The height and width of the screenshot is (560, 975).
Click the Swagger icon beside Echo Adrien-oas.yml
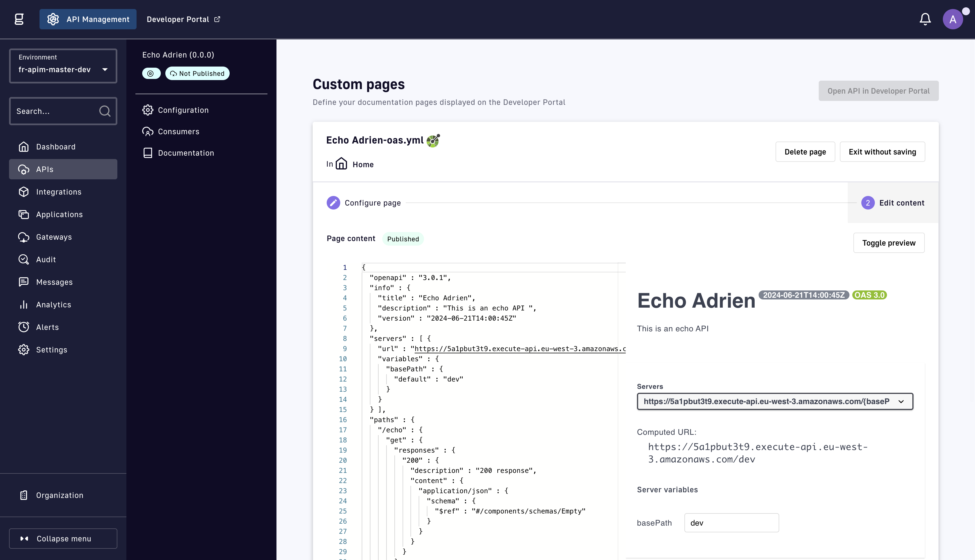[x=433, y=140]
